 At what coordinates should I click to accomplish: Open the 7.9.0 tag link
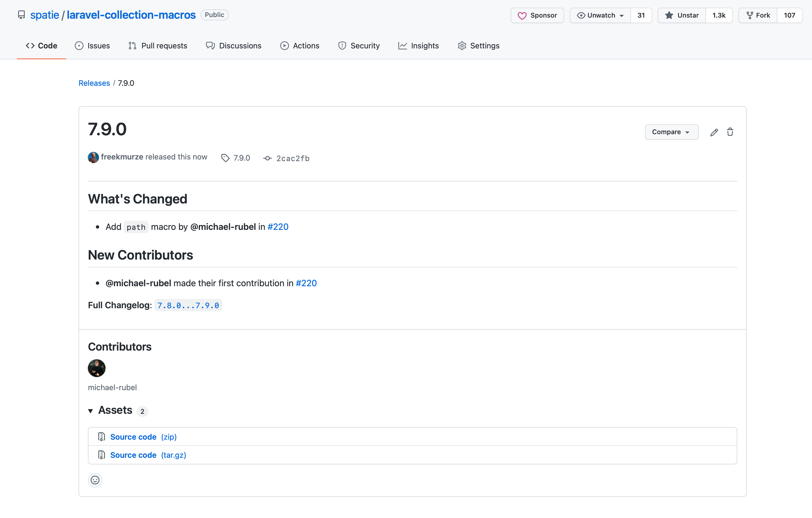(x=242, y=158)
